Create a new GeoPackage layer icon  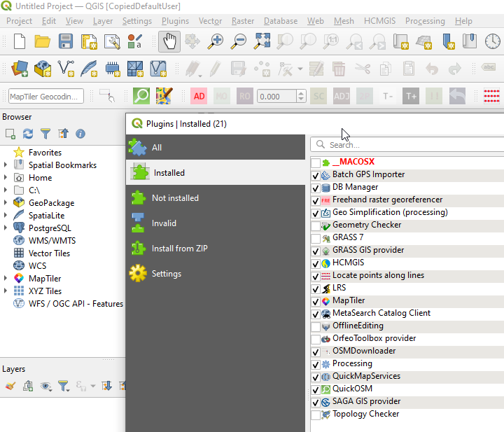click(x=43, y=69)
